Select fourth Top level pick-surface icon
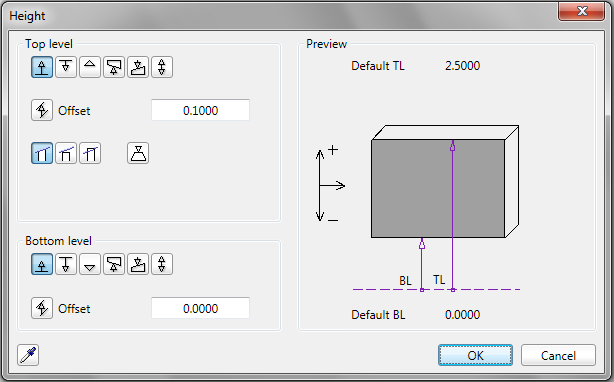 click(x=114, y=67)
